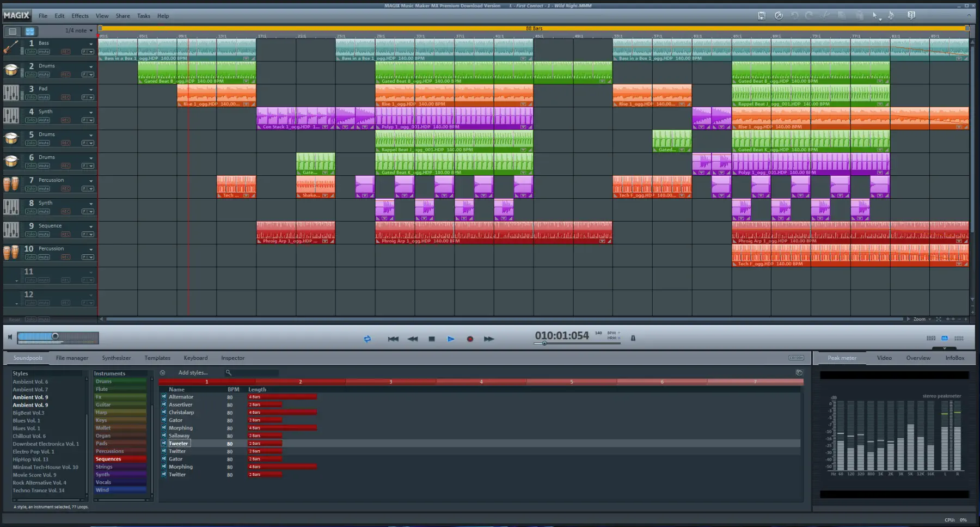Click the music note icon in toolbar
980x527 pixels.
pyautogui.click(x=891, y=16)
